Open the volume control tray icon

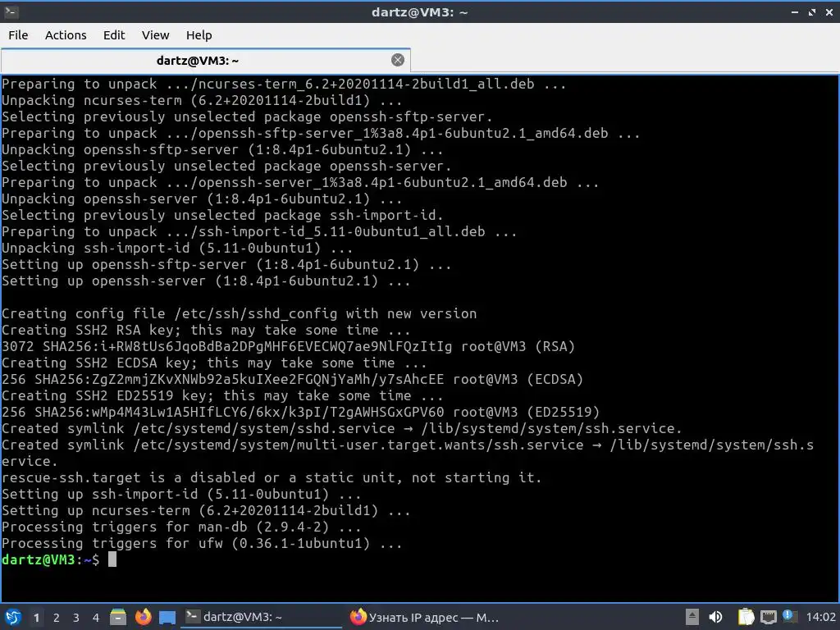[x=715, y=617]
